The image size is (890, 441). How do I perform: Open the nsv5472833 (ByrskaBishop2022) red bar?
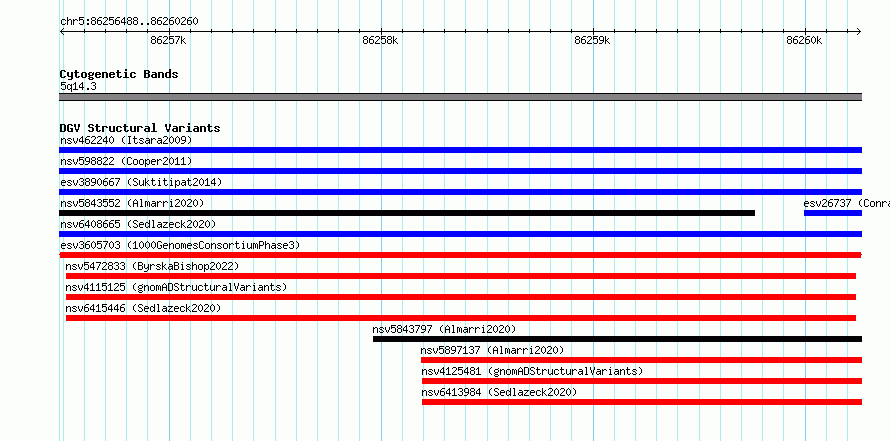click(x=461, y=276)
